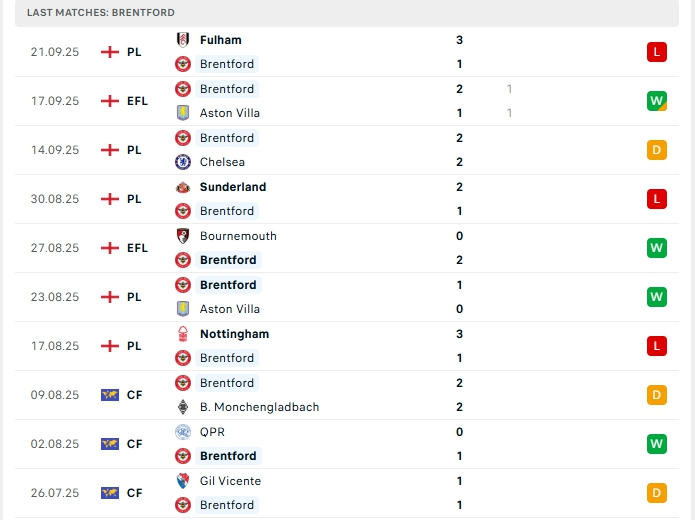Click the Sunderland club crest icon
The image size is (695, 520).
coord(183,187)
